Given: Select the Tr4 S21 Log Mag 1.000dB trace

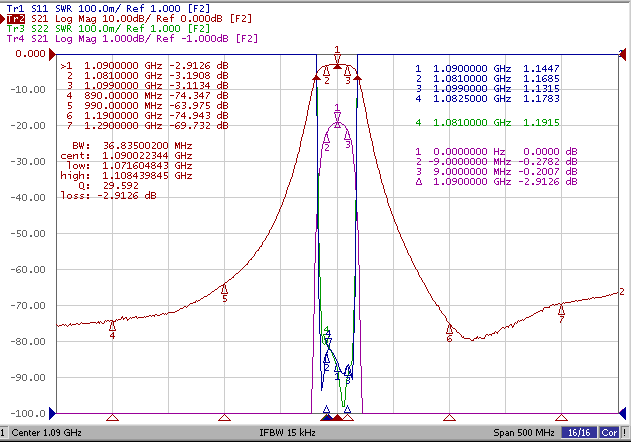Looking at the screenshot, I should pyautogui.click(x=132, y=39).
